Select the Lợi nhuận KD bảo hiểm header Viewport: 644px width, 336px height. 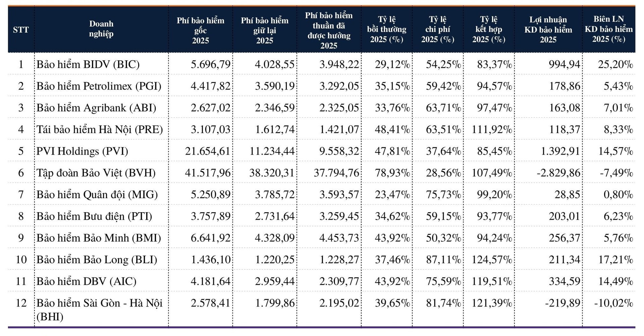point(548,30)
